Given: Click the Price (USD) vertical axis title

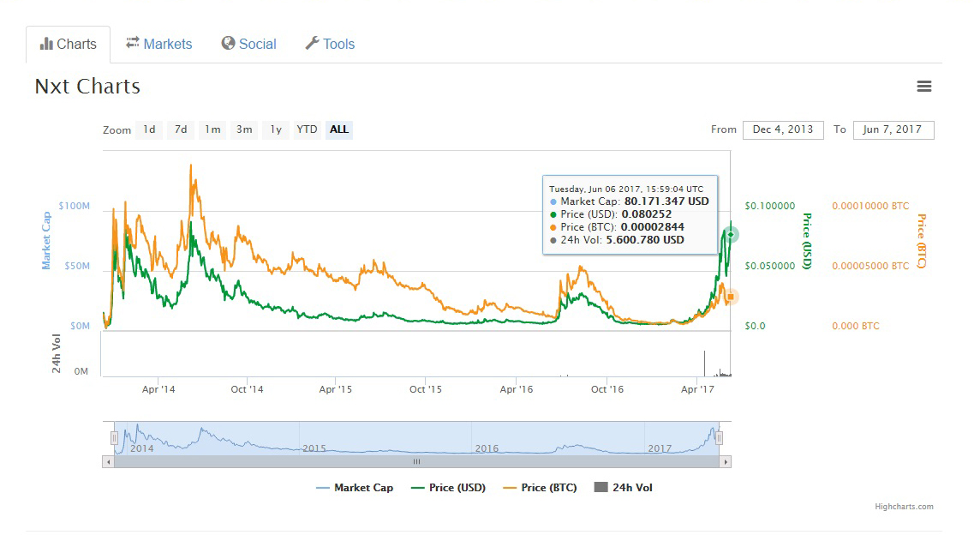Looking at the screenshot, I should pos(807,241).
